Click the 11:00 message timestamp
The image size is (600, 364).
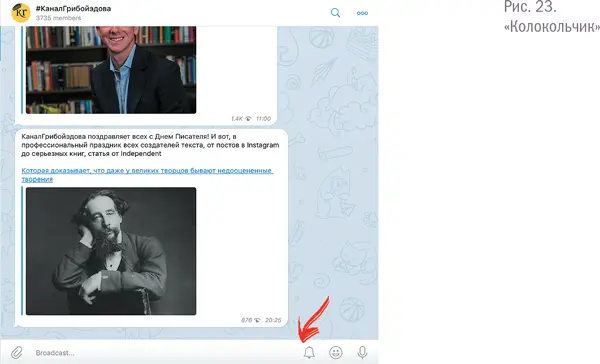263,119
